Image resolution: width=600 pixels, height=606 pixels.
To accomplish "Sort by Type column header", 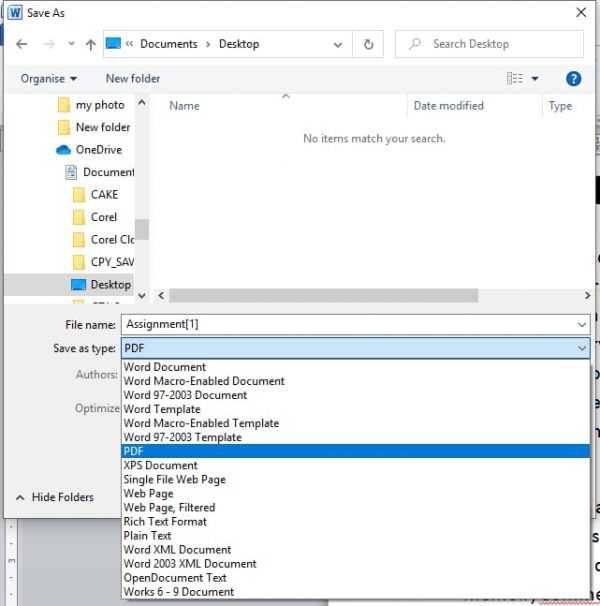I will 560,106.
